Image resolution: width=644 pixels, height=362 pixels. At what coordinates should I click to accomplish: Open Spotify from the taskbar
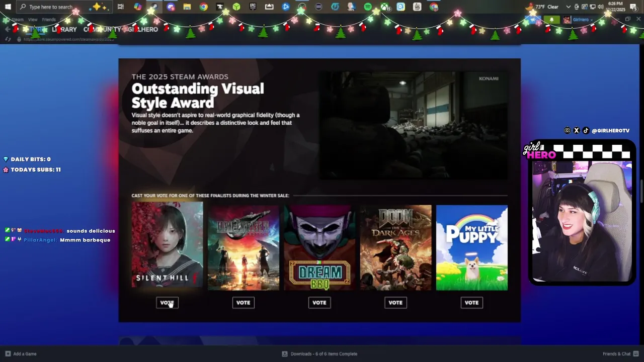(x=368, y=7)
